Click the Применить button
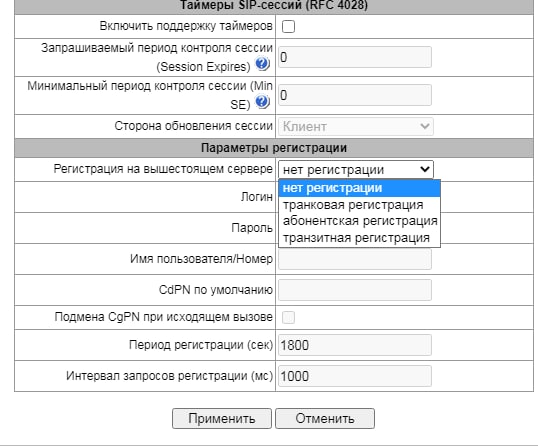Image resolution: width=538 pixels, height=446 pixels. [x=222, y=418]
